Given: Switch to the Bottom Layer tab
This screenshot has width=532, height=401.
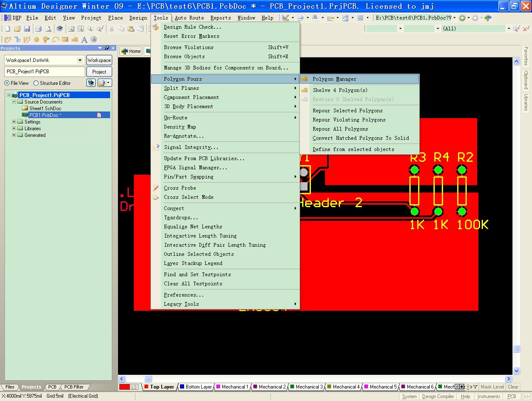Looking at the screenshot, I should click(196, 387).
